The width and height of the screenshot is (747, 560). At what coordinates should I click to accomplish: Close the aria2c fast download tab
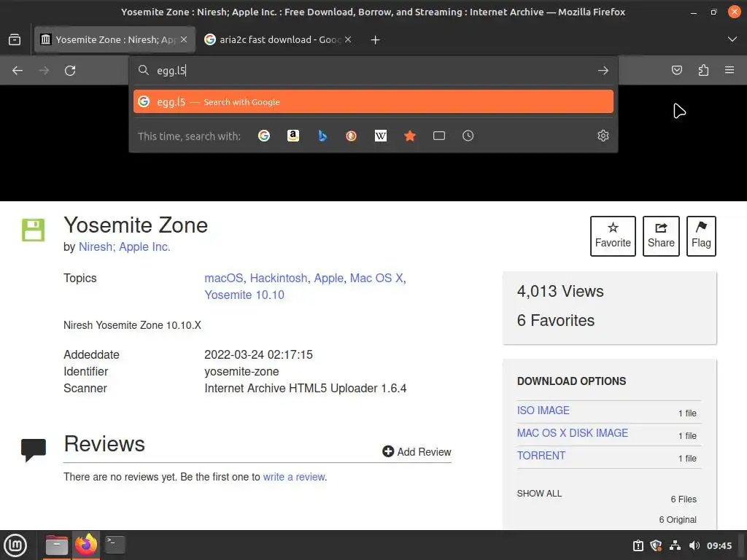[348, 39]
